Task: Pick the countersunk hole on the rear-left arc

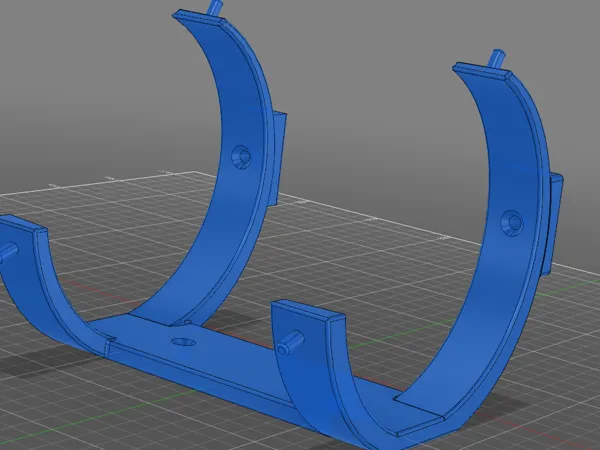Action: (242, 157)
